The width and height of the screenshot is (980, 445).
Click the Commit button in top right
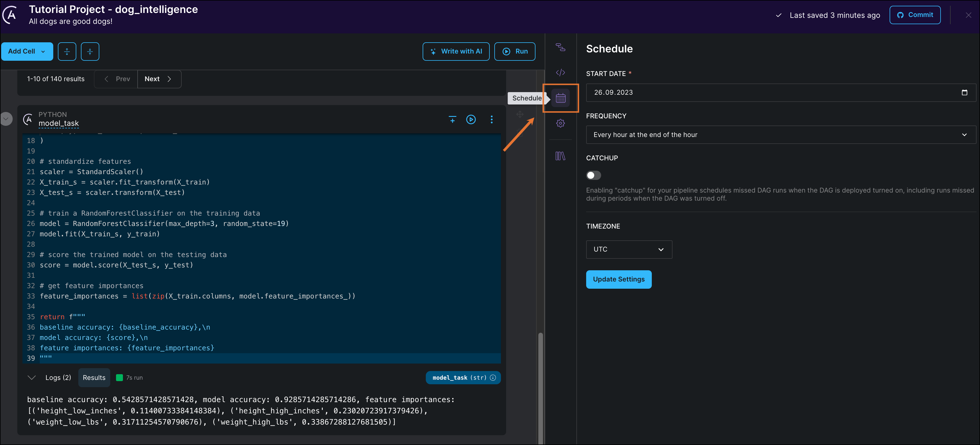[x=914, y=14]
